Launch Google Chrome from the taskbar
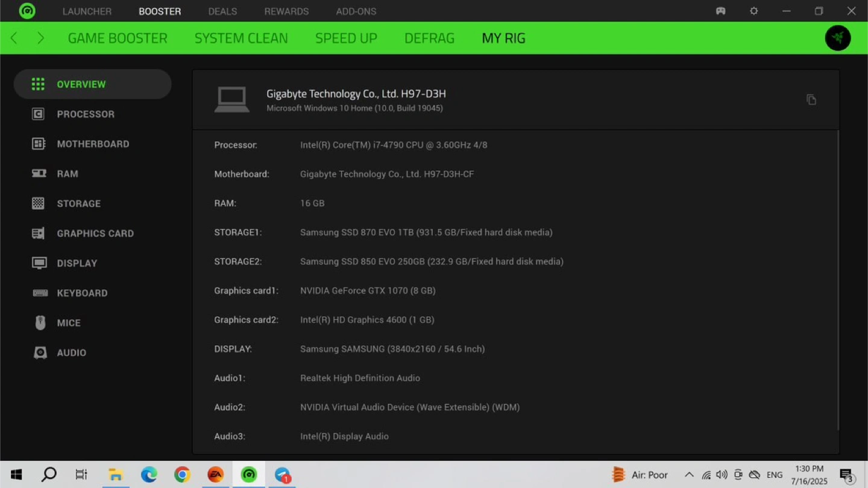Viewport: 868px width, 488px height. [182, 475]
